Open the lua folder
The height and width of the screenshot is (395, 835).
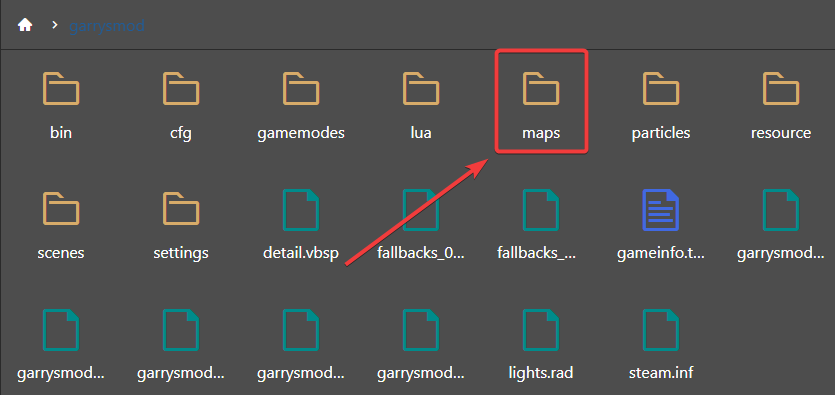421,106
